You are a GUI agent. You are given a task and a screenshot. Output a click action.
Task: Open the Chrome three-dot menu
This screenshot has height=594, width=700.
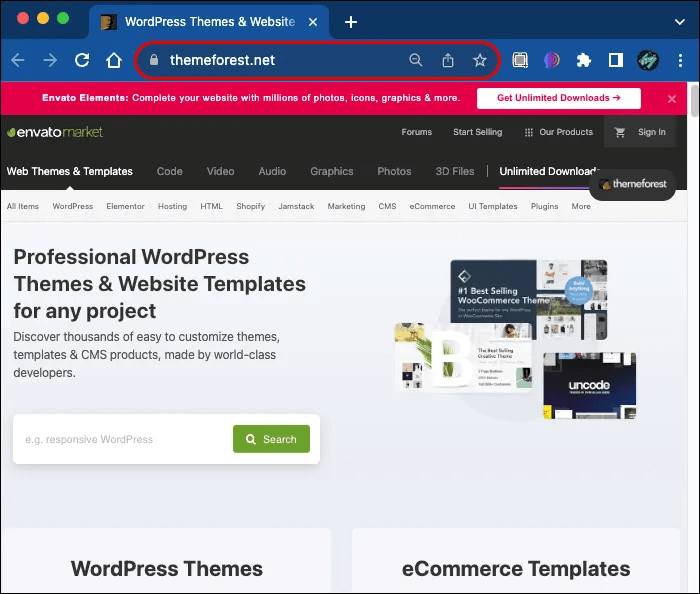point(680,60)
